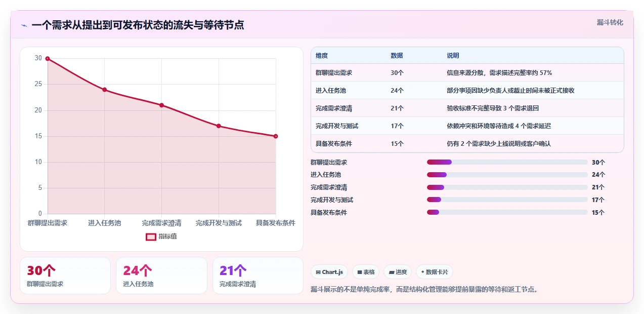Click the footer note starting 漏斗展示的不是
The height and width of the screenshot is (314, 644).
coord(425,290)
